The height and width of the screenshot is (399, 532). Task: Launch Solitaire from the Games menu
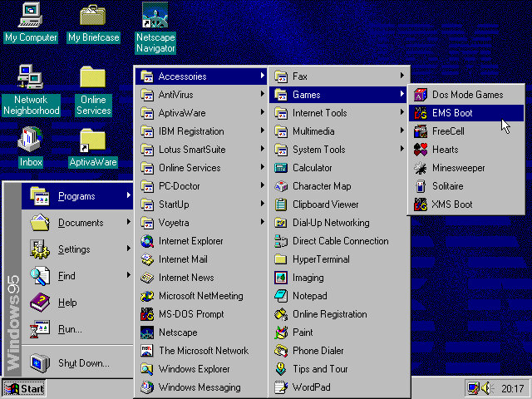447,186
